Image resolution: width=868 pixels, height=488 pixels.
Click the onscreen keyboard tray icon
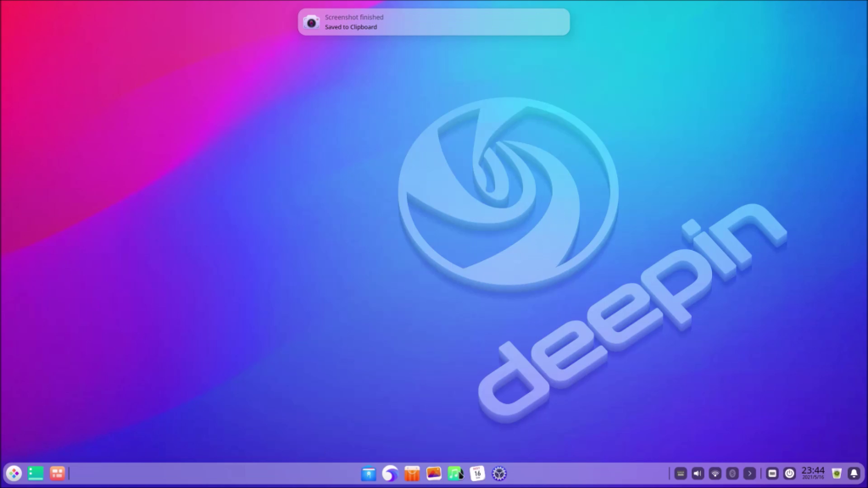click(681, 474)
